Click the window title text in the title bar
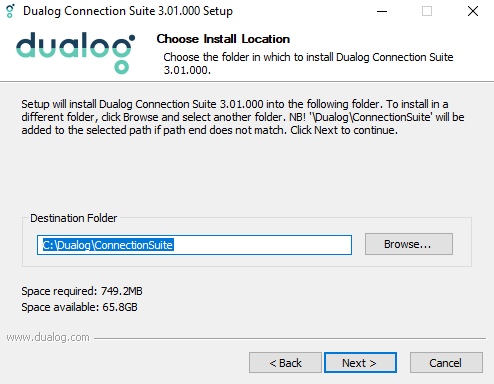The height and width of the screenshot is (384, 494). pyautogui.click(x=128, y=11)
